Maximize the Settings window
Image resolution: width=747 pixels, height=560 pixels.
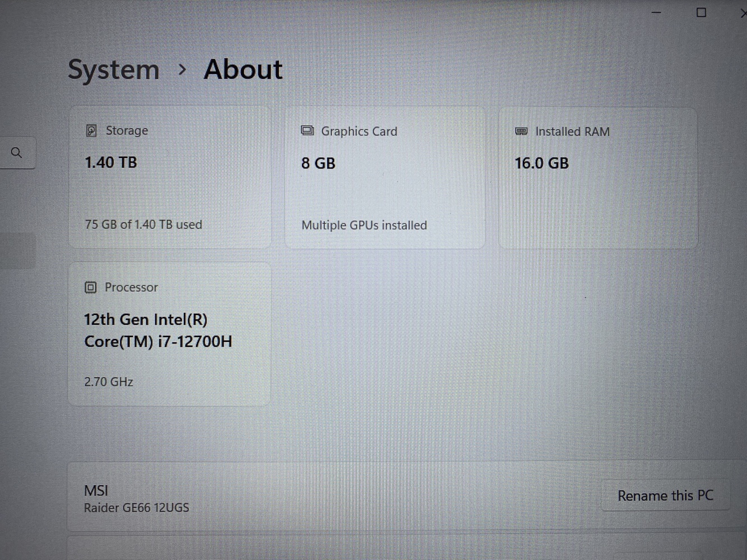[x=701, y=12]
